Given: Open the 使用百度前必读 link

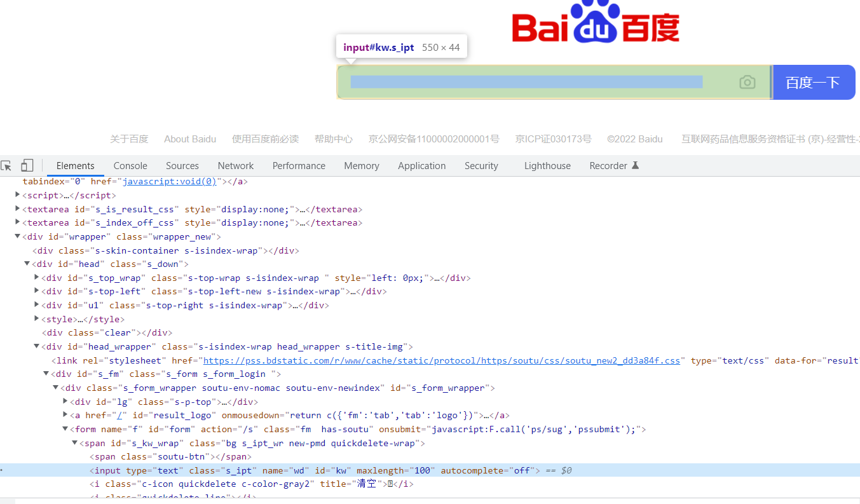Looking at the screenshot, I should coord(265,139).
